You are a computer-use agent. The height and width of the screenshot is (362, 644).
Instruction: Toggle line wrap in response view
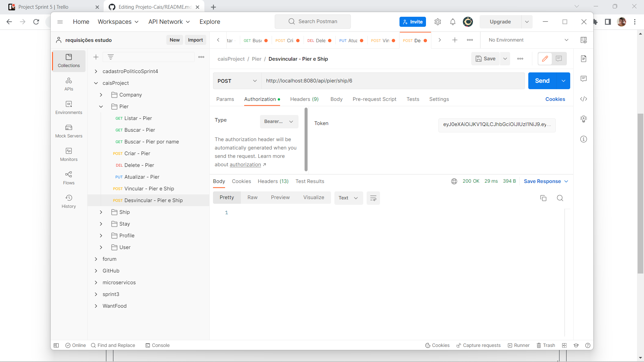coord(373,198)
